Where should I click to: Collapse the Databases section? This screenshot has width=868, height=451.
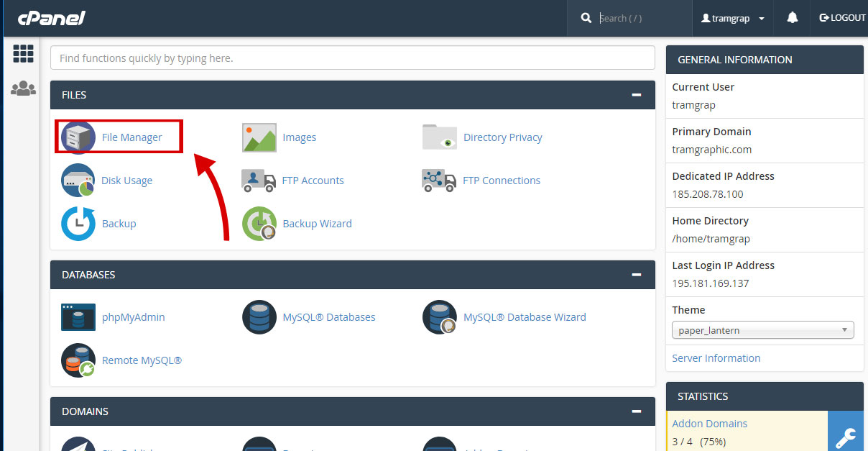[x=636, y=275]
